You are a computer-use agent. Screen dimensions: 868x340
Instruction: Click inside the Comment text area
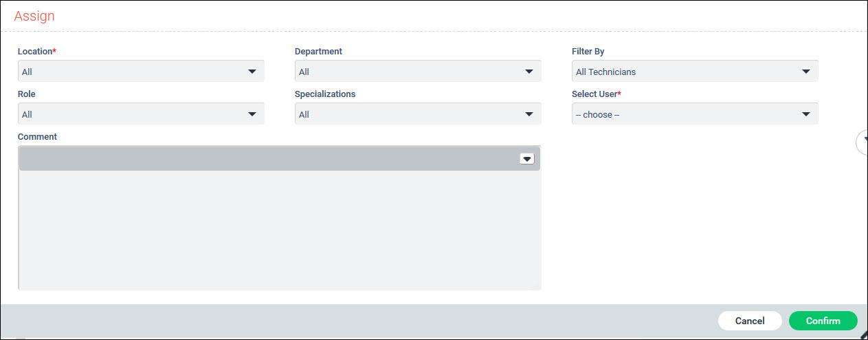(279, 230)
